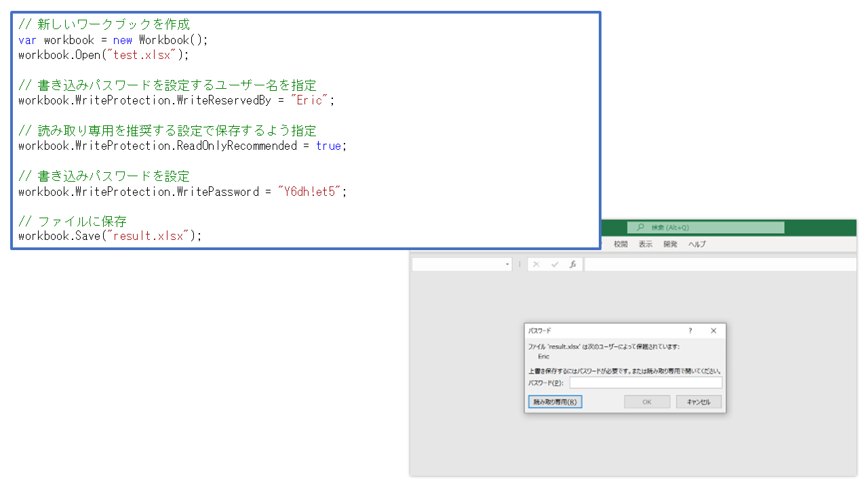Click the fx insert function icon
The image size is (868, 488).
(572, 264)
